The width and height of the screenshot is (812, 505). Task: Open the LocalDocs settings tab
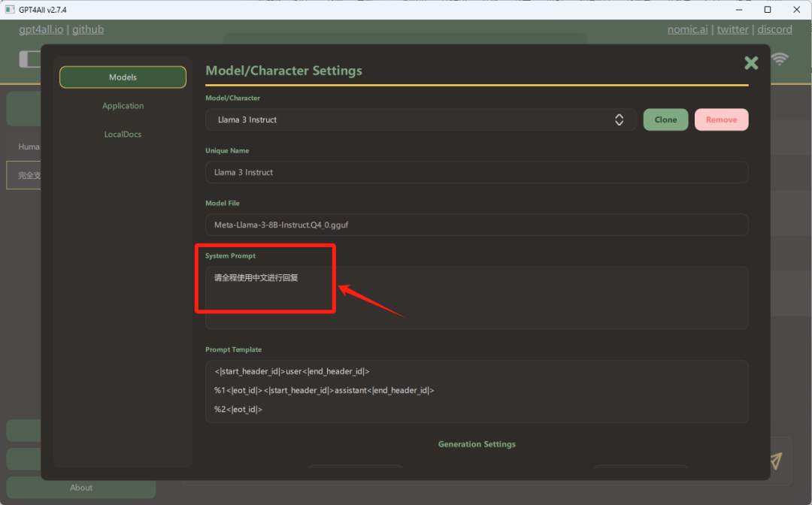(x=123, y=134)
